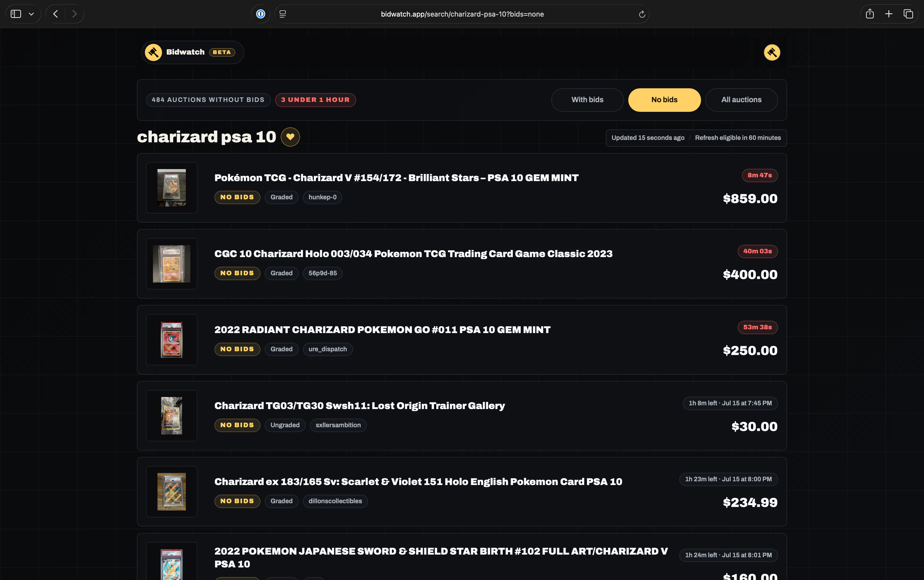
Task: Open the page reader menu icon
Action: pos(283,14)
